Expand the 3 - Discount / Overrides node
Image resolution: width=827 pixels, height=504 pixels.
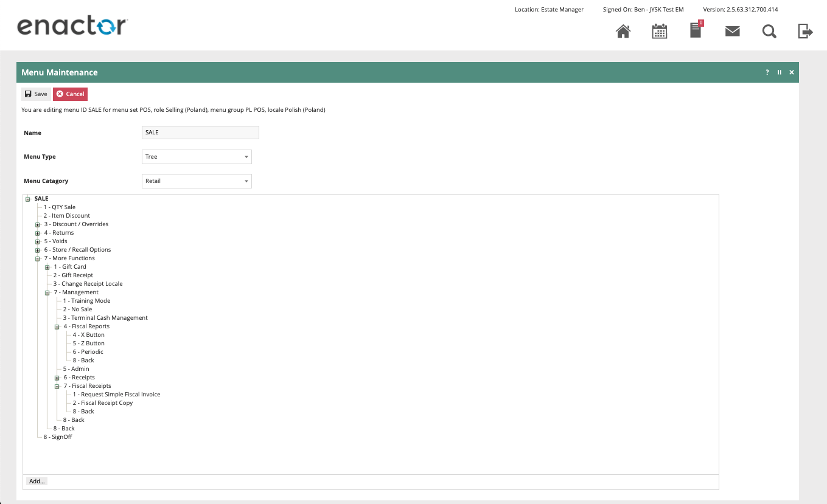[x=38, y=225]
